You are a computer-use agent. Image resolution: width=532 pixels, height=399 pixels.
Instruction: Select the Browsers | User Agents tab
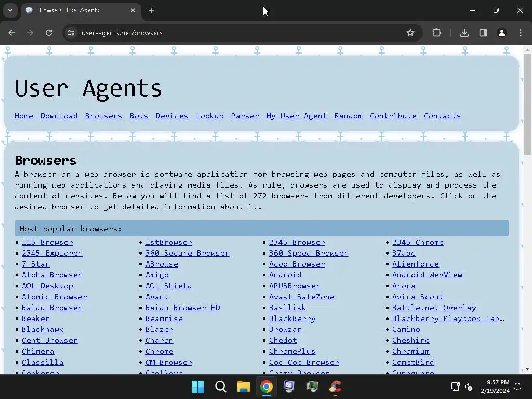tap(81, 10)
